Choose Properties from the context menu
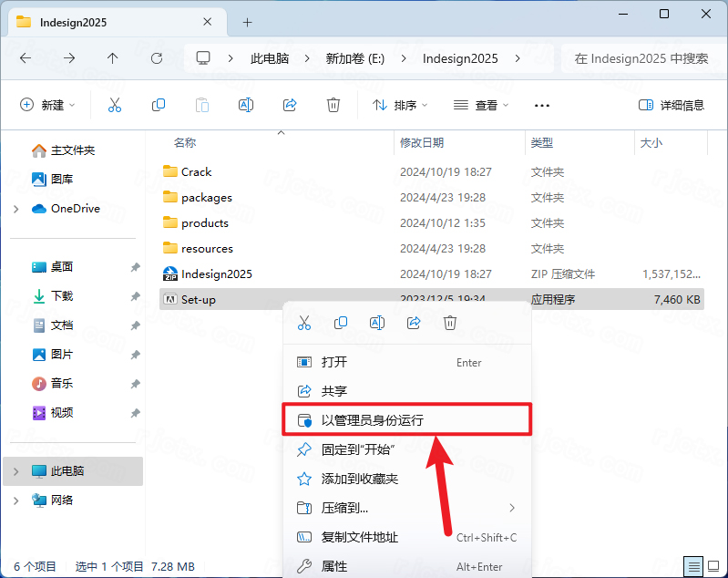Viewport: 728px width, 578px height. pos(334,566)
